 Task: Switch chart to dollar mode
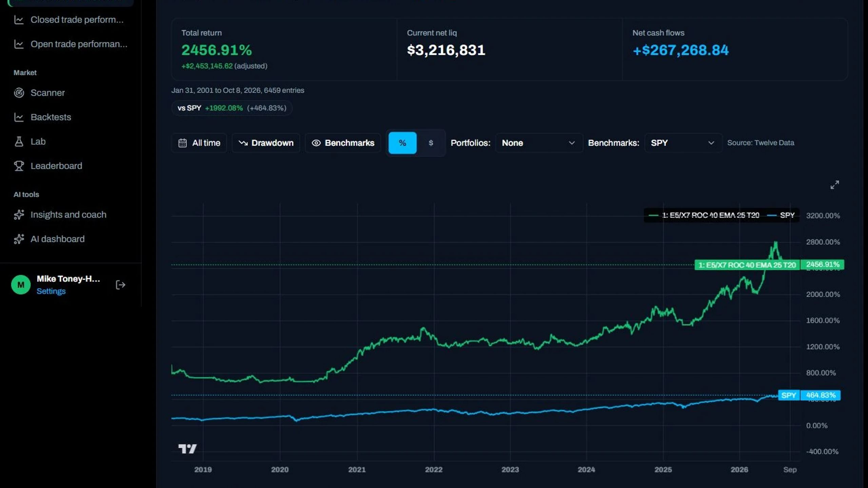click(x=431, y=143)
